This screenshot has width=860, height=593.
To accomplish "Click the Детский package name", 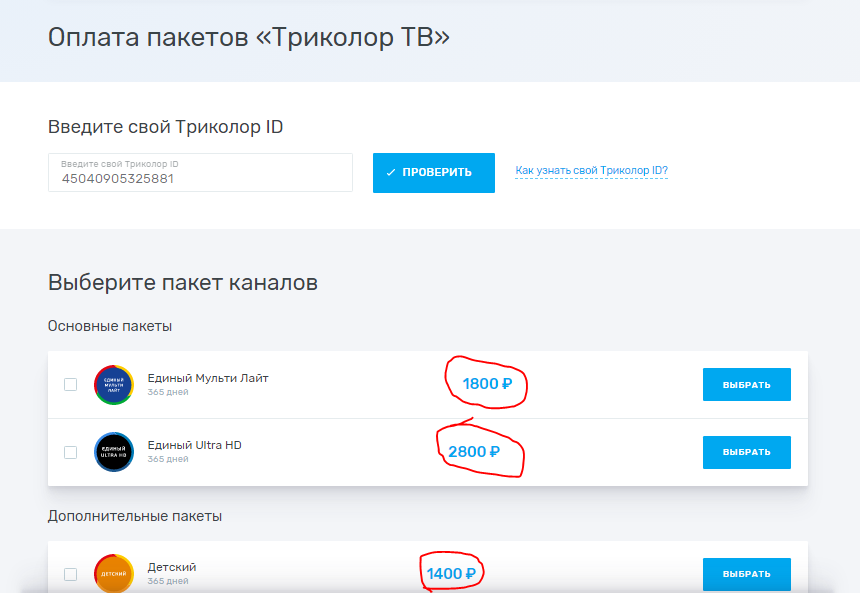I will pos(172,567).
